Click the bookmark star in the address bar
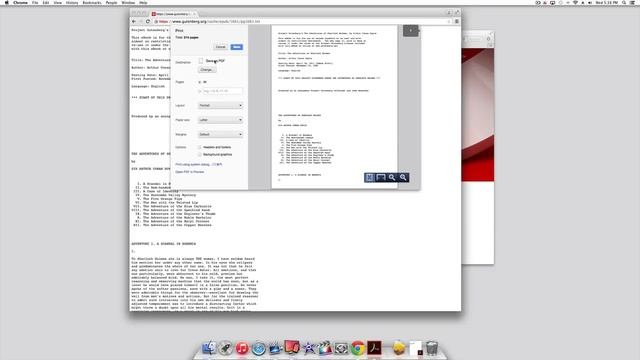Screen dimensions: 640x360 click(449, 21)
